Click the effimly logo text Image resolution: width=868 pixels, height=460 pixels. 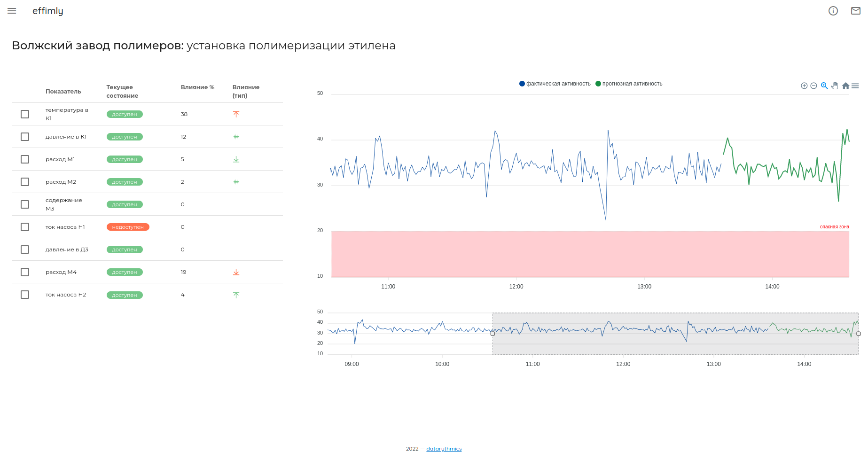pos(47,11)
